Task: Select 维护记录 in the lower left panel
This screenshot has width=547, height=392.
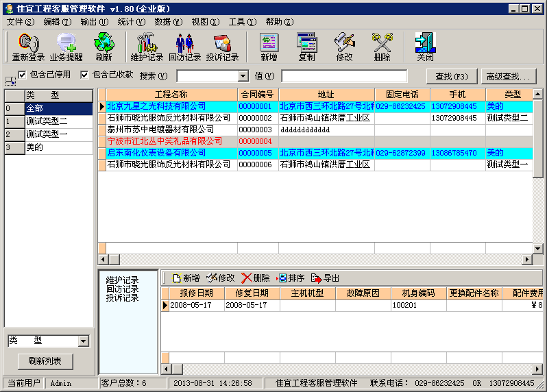Action: [123, 280]
